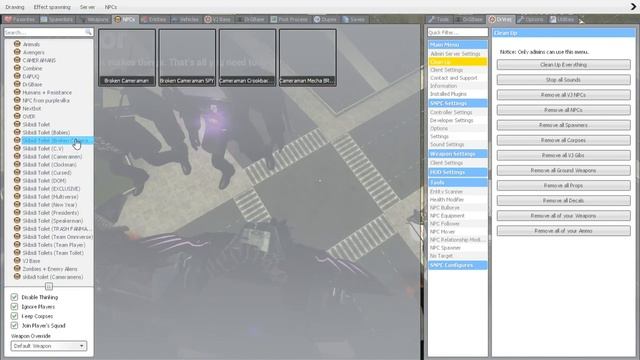Image resolution: width=640 pixels, height=360 pixels.
Task: Click Stop all Sounds button
Action: (x=563, y=80)
